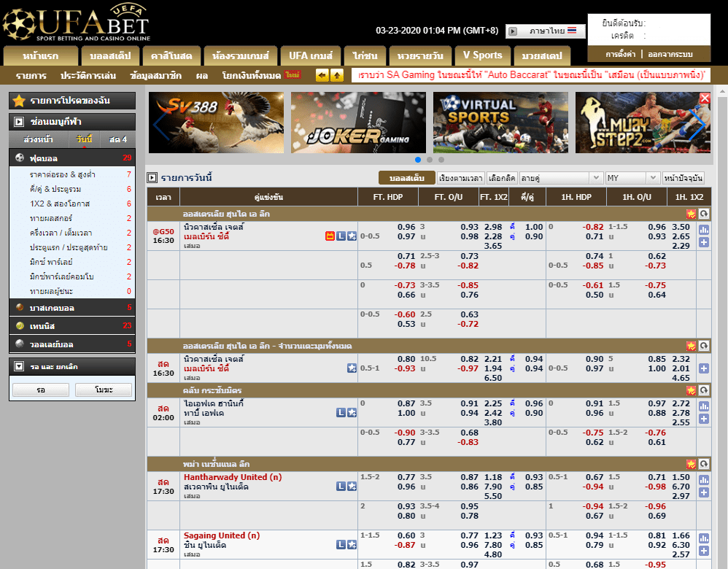Open the การตั้งค่า settings link

[620, 54]
